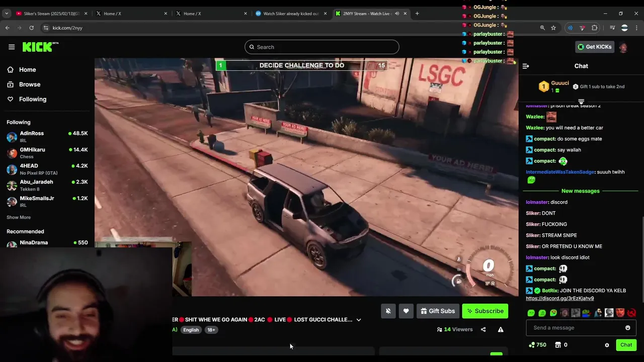
Task: Switch to first Home / X tab
Action: pyautogui.click(x=131, y=14)
